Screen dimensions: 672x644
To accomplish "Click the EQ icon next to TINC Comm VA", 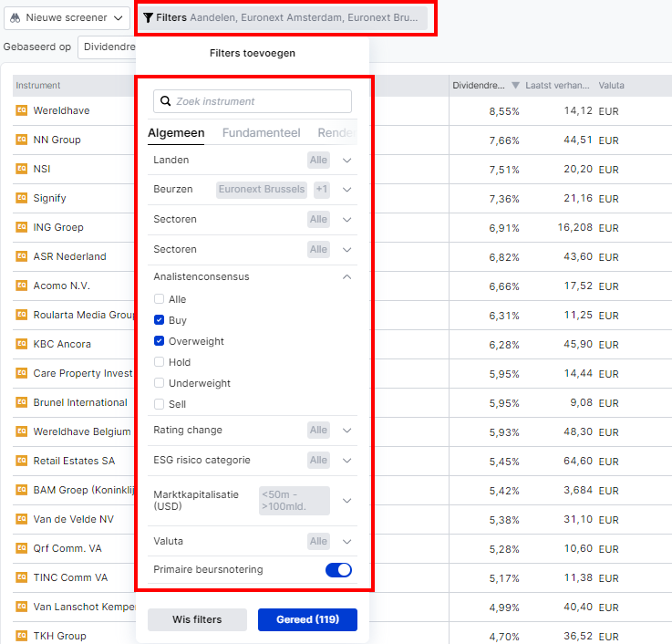I will [x=22, y=577].
